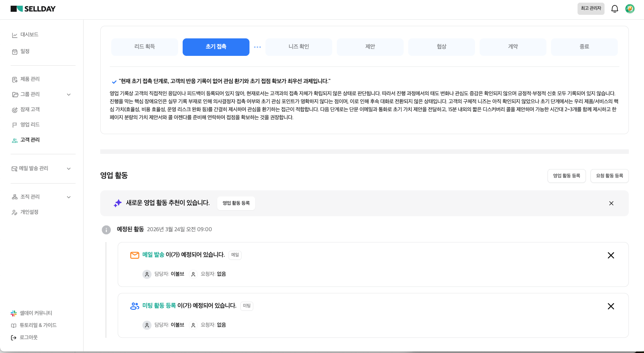Click 영업 활동 등록 in recommendation banner
Screen dimensions: 644x353
236,203
